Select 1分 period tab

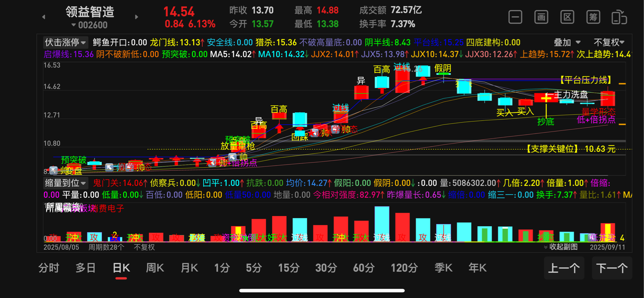tap(222, 268)
